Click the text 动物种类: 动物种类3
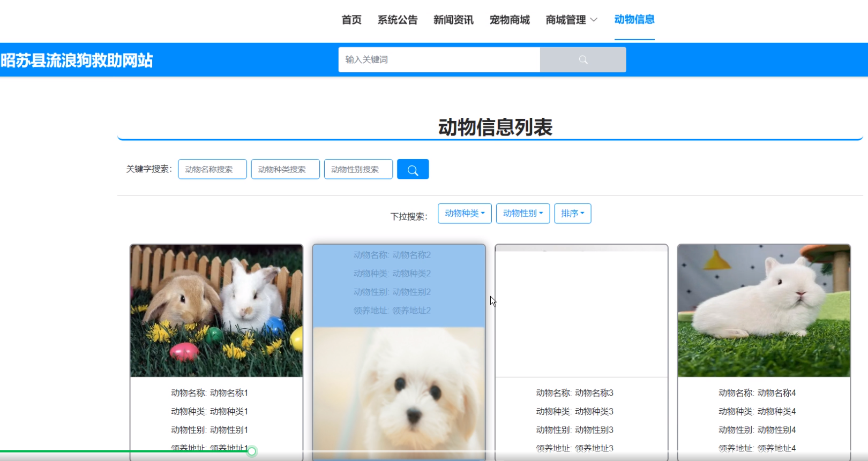Screen dimensions: 868x461 pos(575,411)
